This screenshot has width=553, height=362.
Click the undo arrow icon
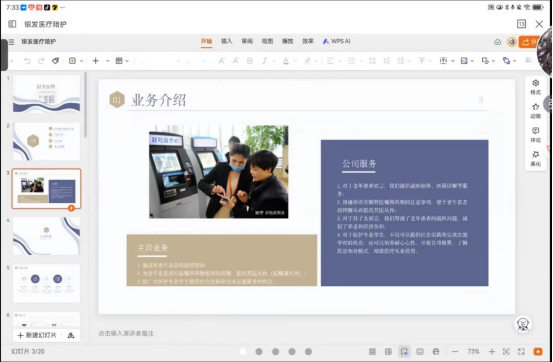(27, 61)
